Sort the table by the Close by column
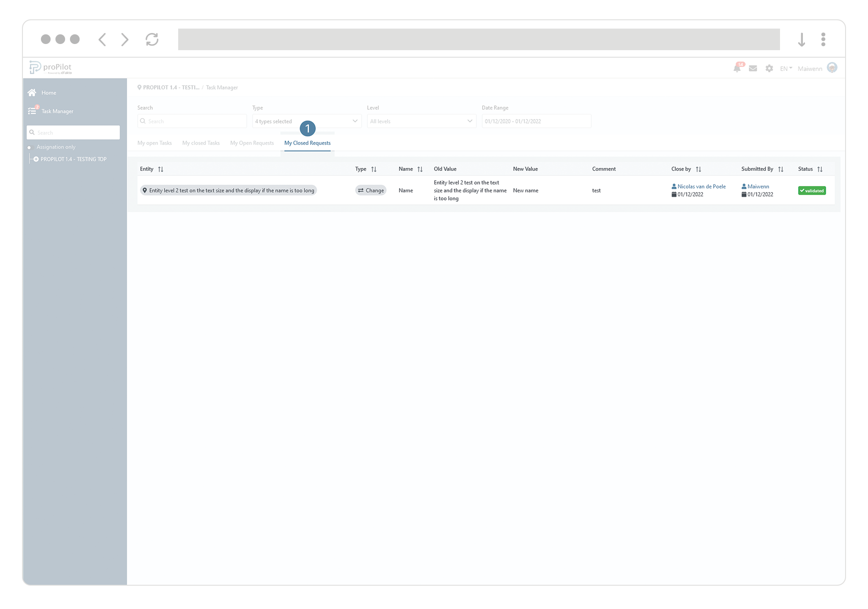868x609 pixels. (698, 169)
